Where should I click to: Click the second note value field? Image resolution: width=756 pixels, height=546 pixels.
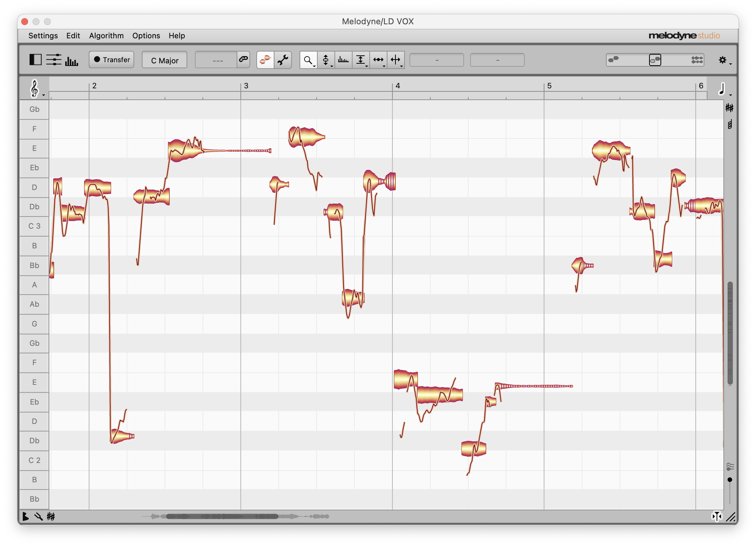coord(497,60)
